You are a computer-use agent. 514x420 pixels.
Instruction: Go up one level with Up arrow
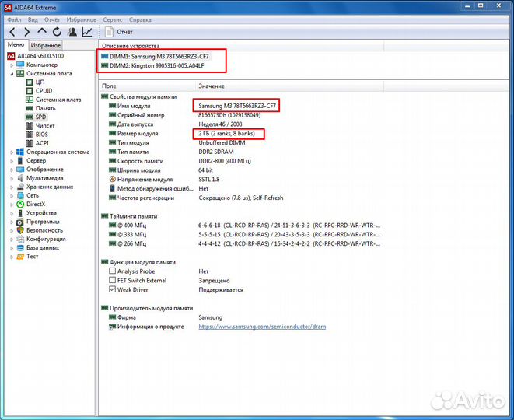(x=42, y=31)
